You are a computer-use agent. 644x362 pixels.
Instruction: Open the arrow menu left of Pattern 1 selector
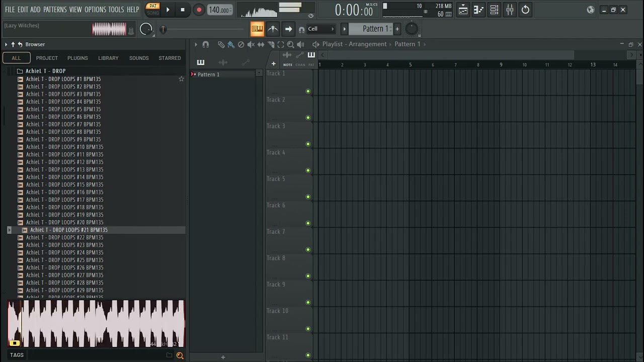pyautogui.click(x=345, y=29)
